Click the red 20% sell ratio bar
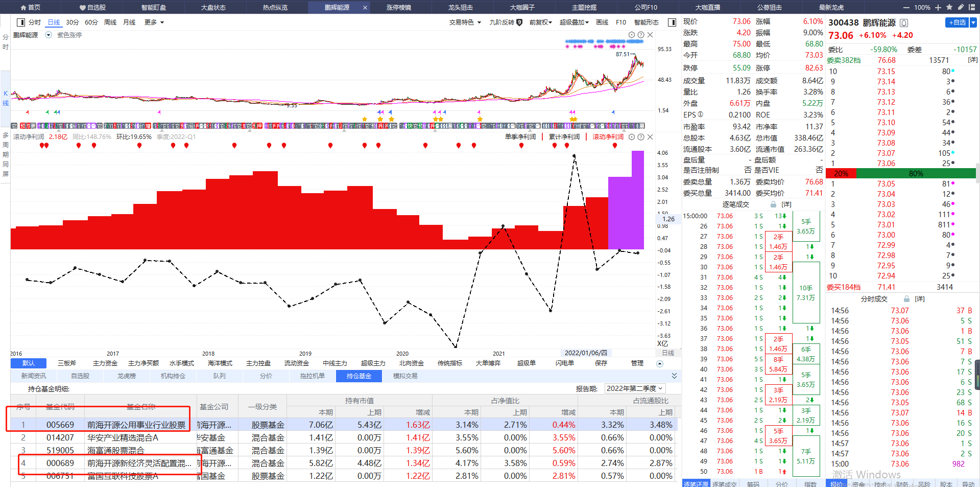Image resolution: width=980 pixels, height=487 pixels. (841, 173)
